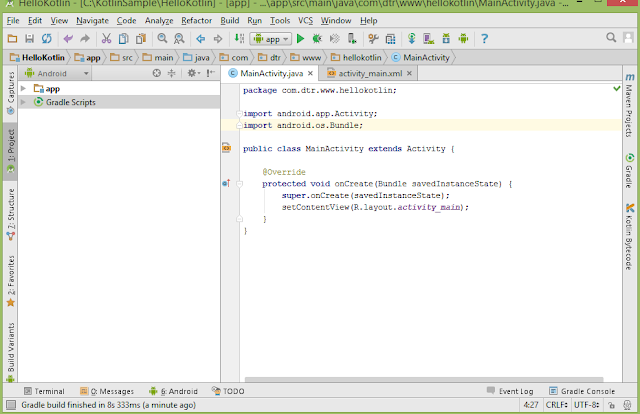Open the app run configuration dropdown
The image size is (640, 414).
pos(271,39)
